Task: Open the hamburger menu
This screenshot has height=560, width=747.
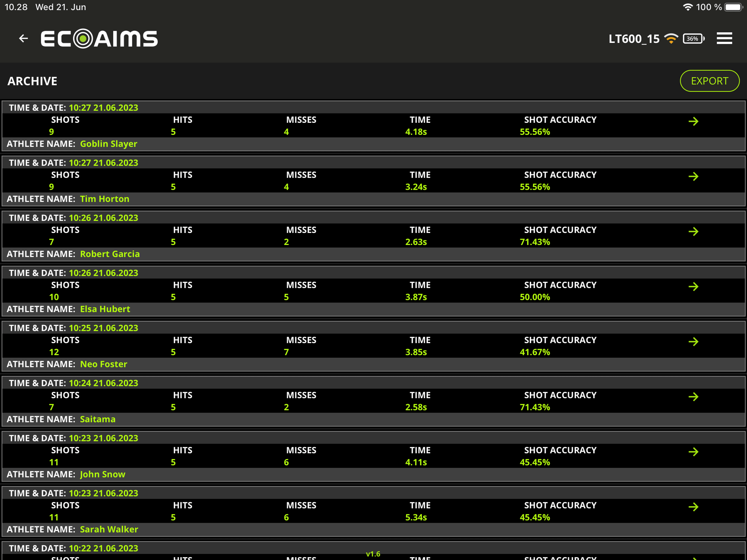Action: point(724,39)
